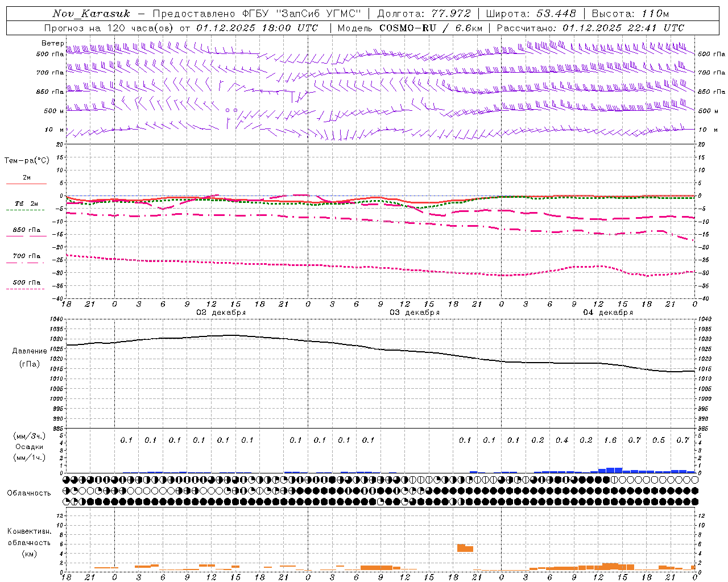Click the '500 гПа' temperature legend entry
This screenshot has width=728, height=582.
[x=26, y=282]
